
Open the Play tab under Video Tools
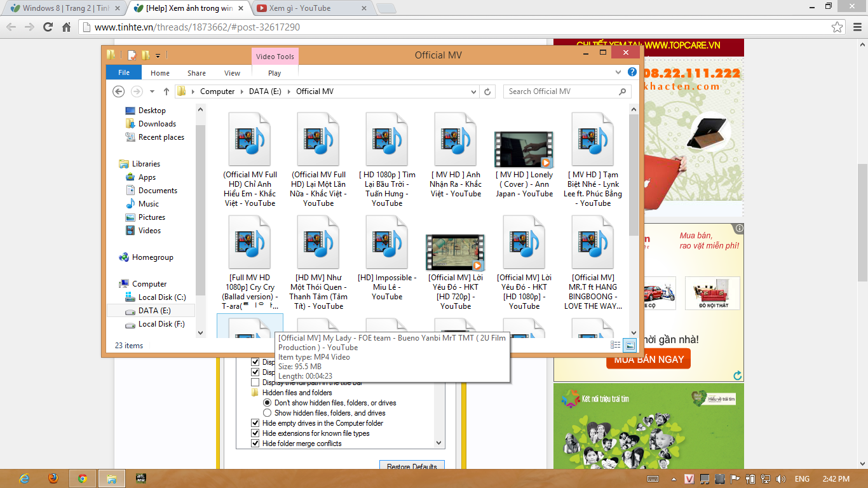click(x=275, y=73)
